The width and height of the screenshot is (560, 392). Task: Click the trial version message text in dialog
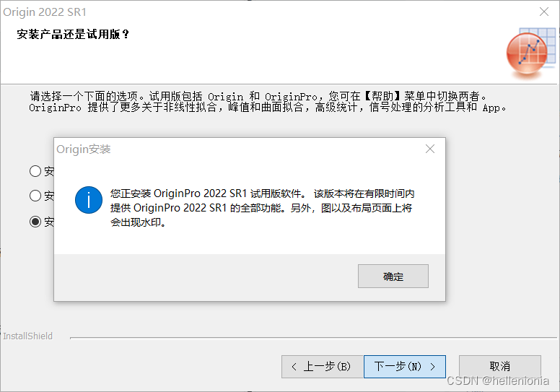tap(262, 208)
